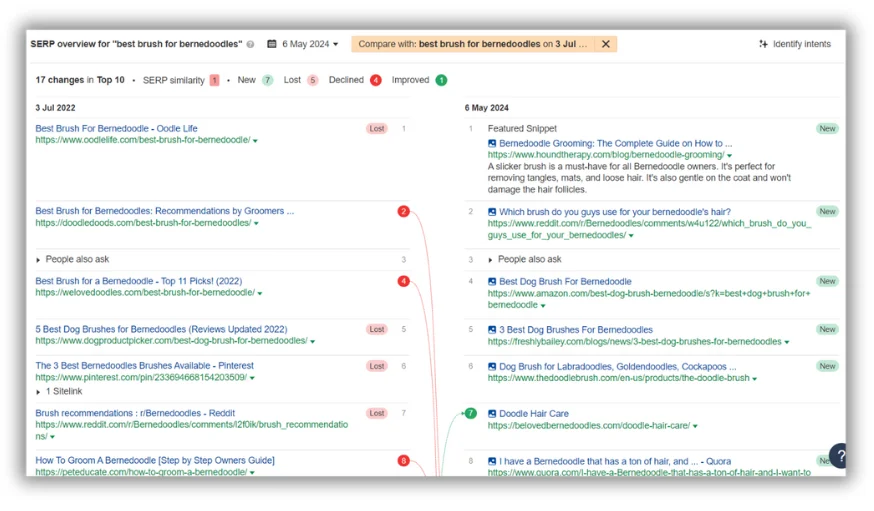Click Lost tag on Oodle Life row
Viewport: 874px width, 511px height.
pyautogui.click(x=377, y=129)
